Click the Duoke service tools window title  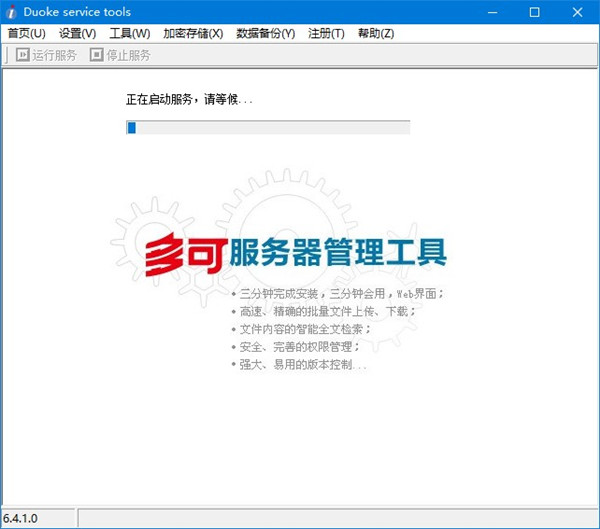coord(77,12)
